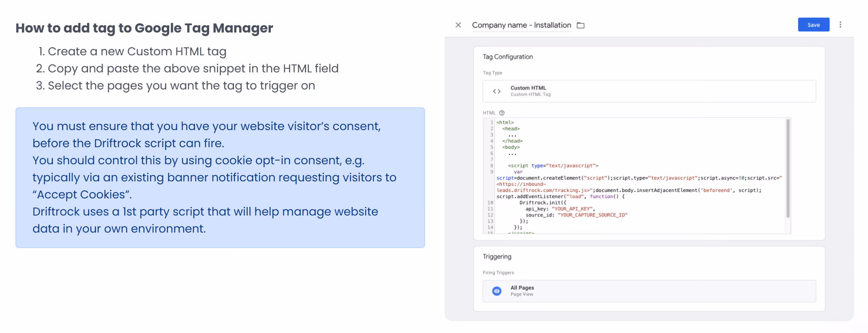The image size is (868, 333).
Task: Click the All Pages trigger eye icon
Action: 497,291
